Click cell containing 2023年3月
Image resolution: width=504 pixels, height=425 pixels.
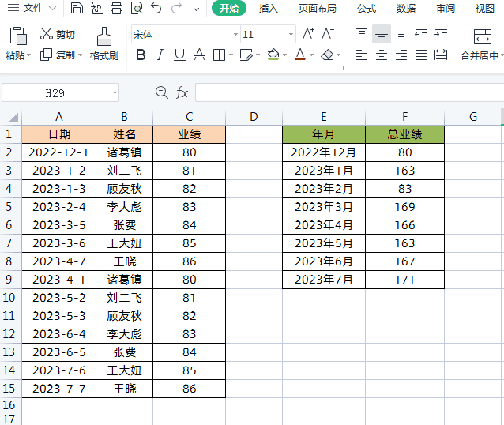pyautogui.click(x=324, y=207)
